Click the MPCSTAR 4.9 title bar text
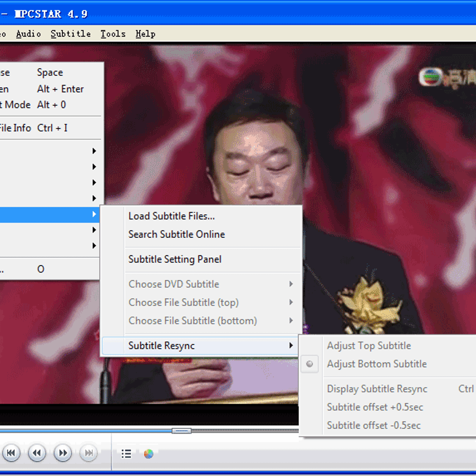Viewport: 476px width, 476px height. pos(51,14)
